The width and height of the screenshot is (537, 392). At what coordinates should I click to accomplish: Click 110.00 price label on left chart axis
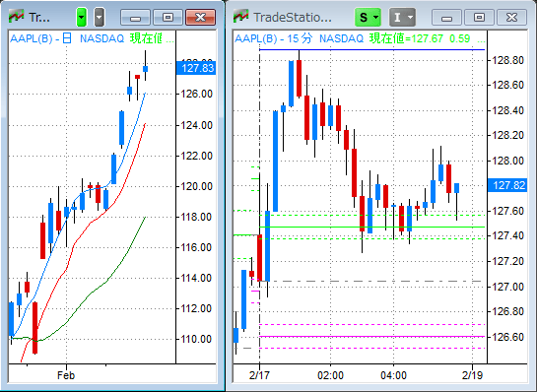click(197, 339)
